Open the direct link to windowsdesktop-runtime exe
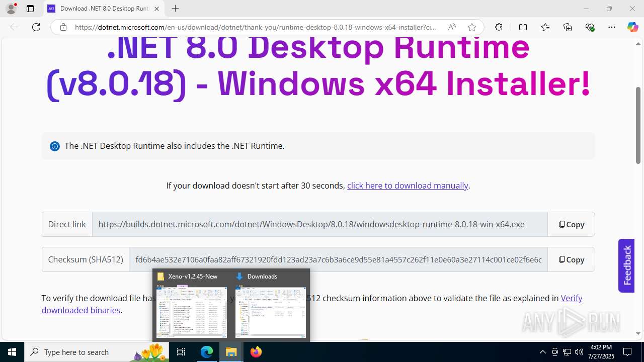The image size is (644, 362). click(311, 224)
